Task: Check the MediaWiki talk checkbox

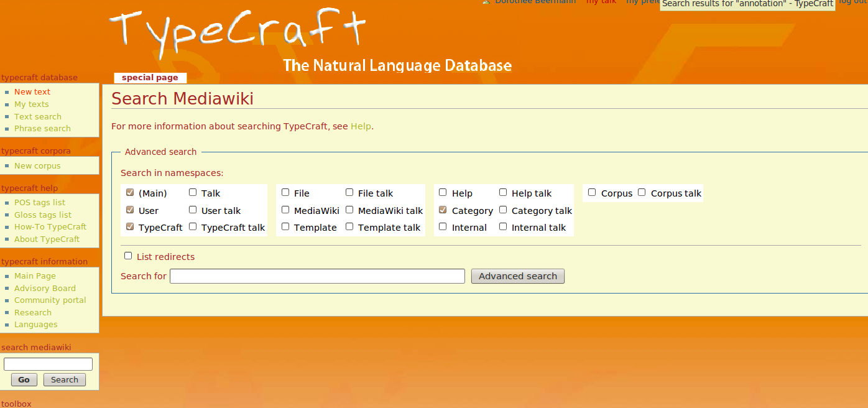Action: coord(349,210)
